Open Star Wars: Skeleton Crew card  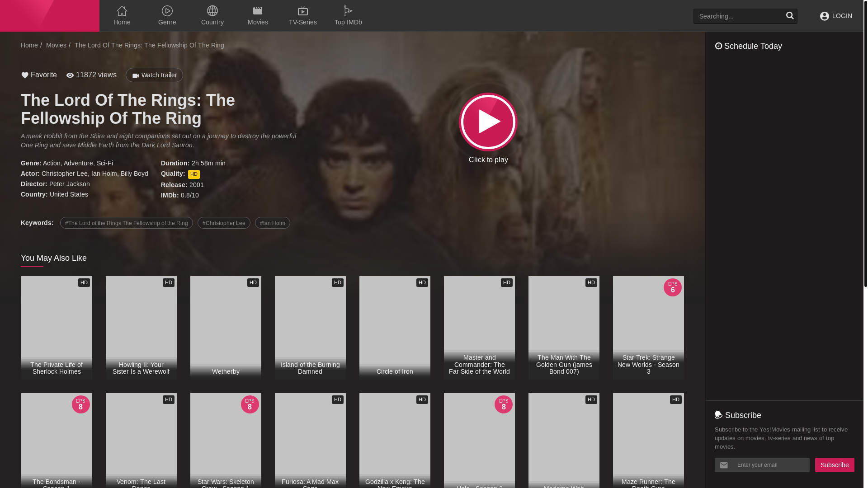tap(226, 441)
